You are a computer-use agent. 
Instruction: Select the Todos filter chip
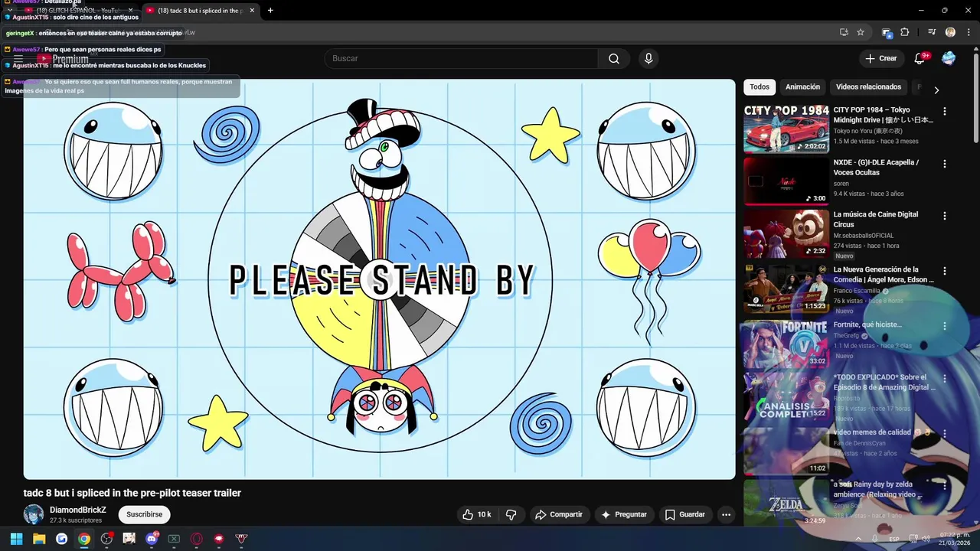759,87
